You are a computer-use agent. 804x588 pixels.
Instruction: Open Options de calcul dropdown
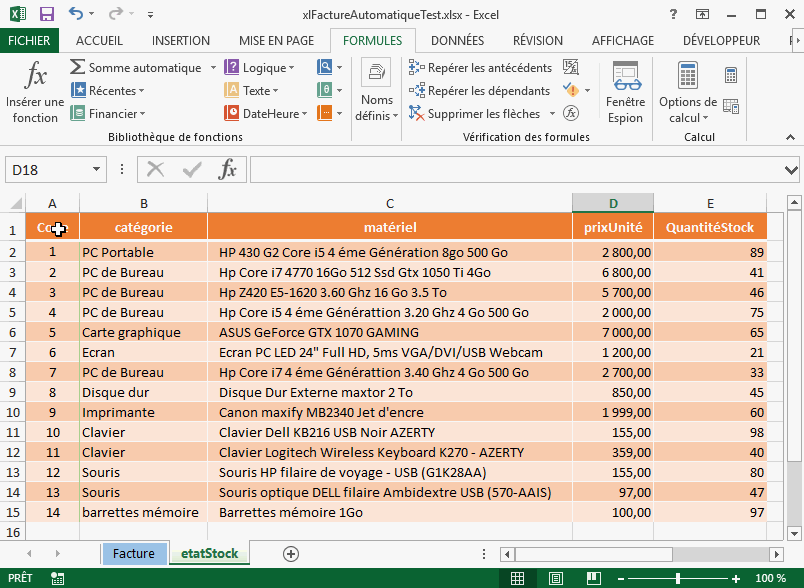(x=688, y=93)
